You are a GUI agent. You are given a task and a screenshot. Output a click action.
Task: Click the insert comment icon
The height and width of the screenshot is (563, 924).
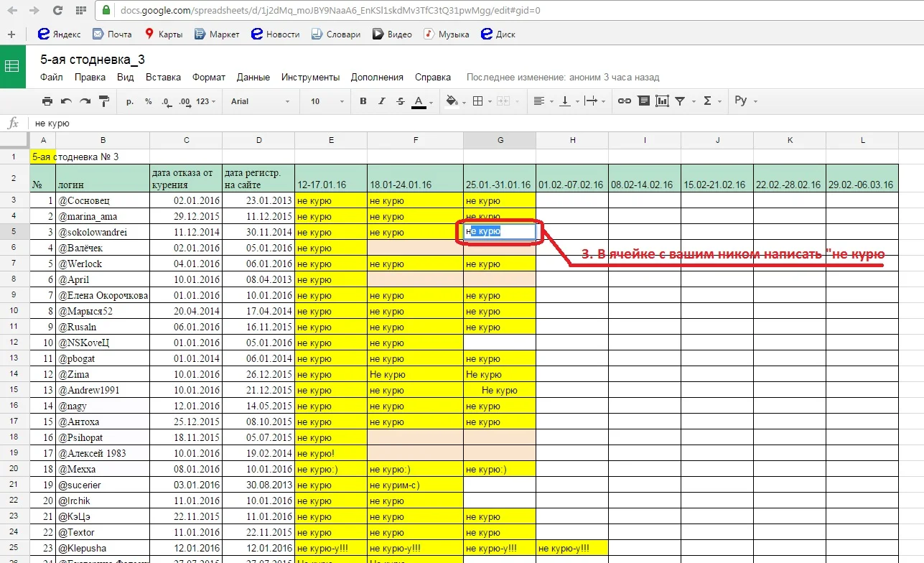(x=643, y=101)
